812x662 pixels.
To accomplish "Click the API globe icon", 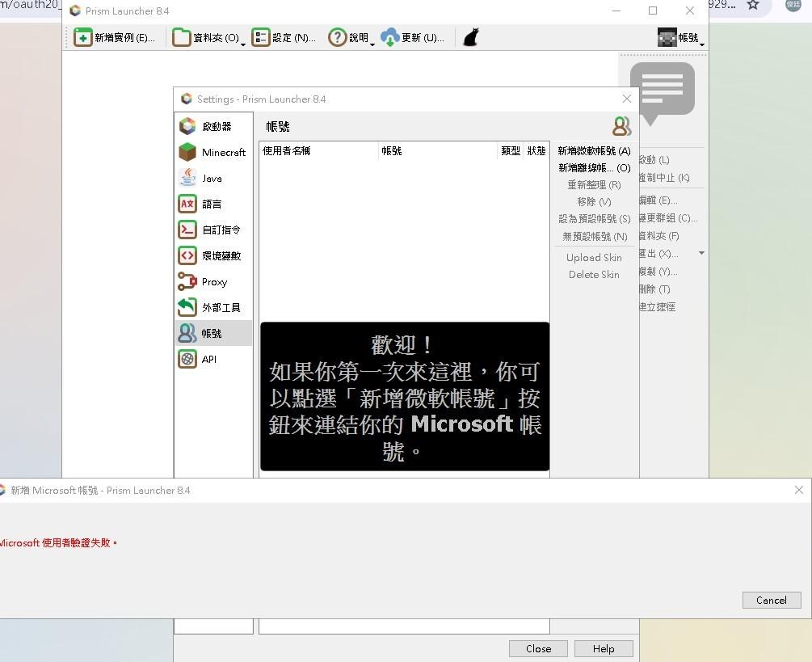I will (x=187, y=359).
